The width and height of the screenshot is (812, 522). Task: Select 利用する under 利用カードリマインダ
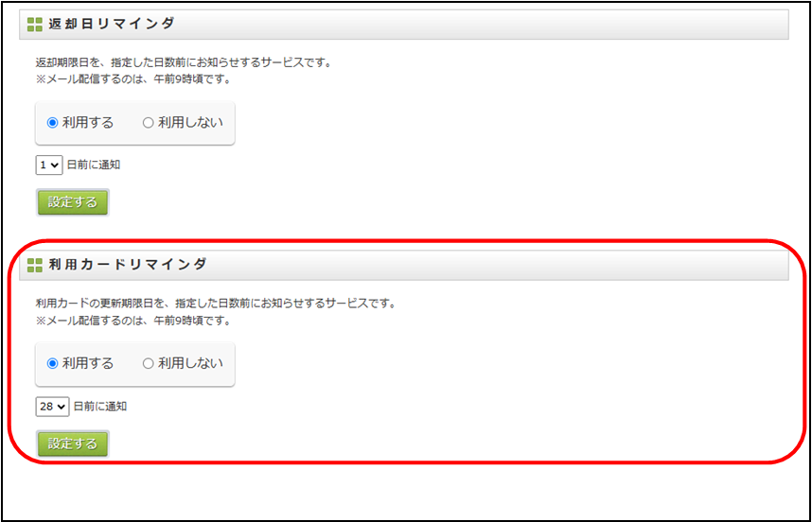52,364
